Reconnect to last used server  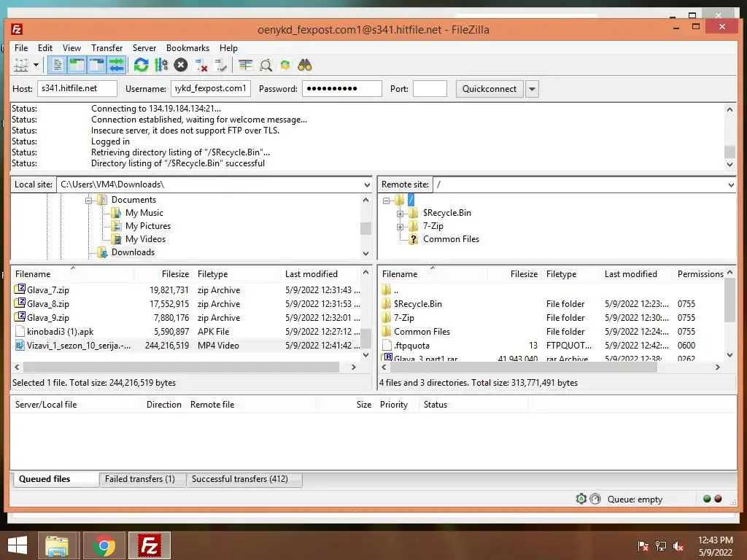(x=220, y=65)
